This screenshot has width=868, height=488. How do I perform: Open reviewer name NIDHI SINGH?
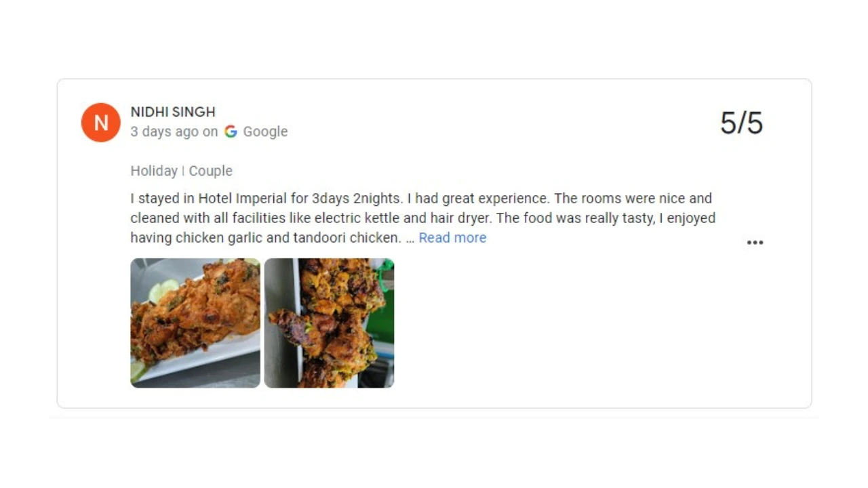[173, 112]
